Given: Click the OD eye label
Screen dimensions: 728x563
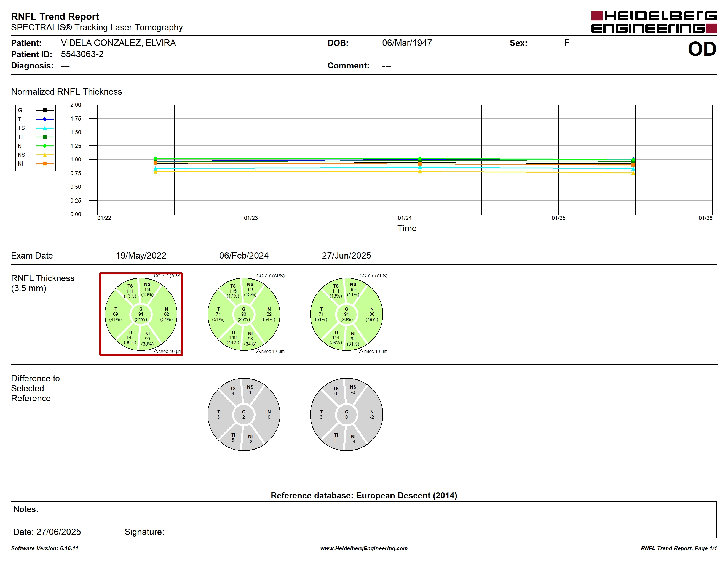Looking at the screenshot, I should coord(702,49).
